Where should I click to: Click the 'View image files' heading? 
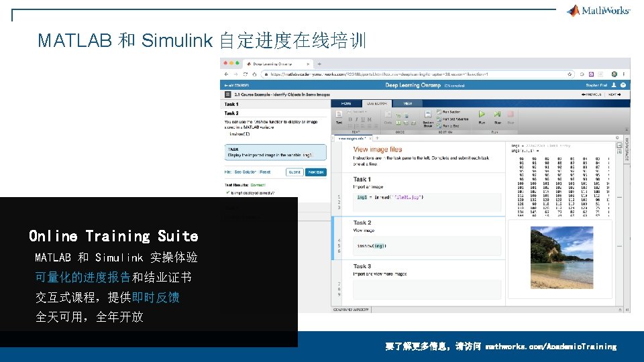(x=378, y=149)
